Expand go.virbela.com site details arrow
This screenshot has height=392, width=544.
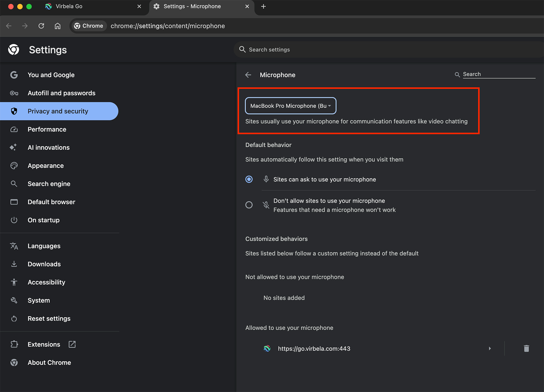pos(490,348)
